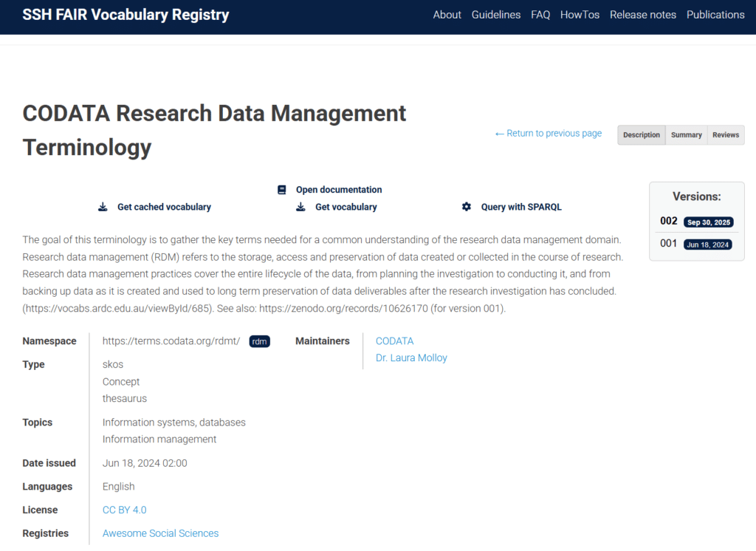Click Query with SPARQL
This screenshot has height=551, width=756.
tap(521, 207)
